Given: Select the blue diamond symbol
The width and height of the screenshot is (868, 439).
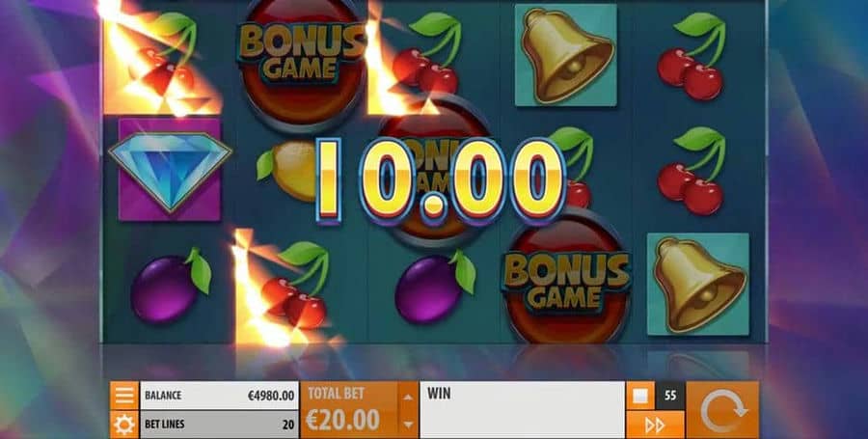Looking at the screenshot, I should click(x=170, y=171).
